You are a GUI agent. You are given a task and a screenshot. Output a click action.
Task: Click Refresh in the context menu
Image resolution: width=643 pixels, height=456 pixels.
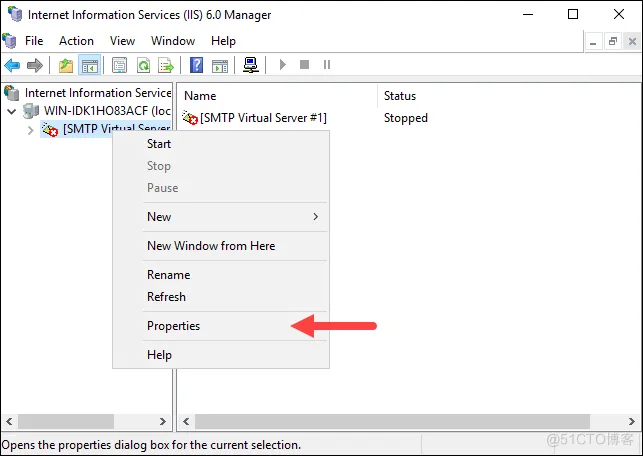pos(166,297)
